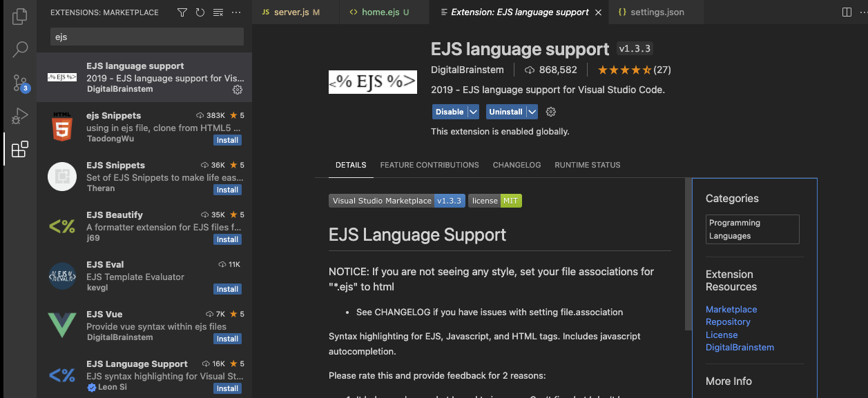Image resolution: width=868 pixels, height=398 pixels.
Task: Click the Disable button
Action: click(x=450, y=112)
